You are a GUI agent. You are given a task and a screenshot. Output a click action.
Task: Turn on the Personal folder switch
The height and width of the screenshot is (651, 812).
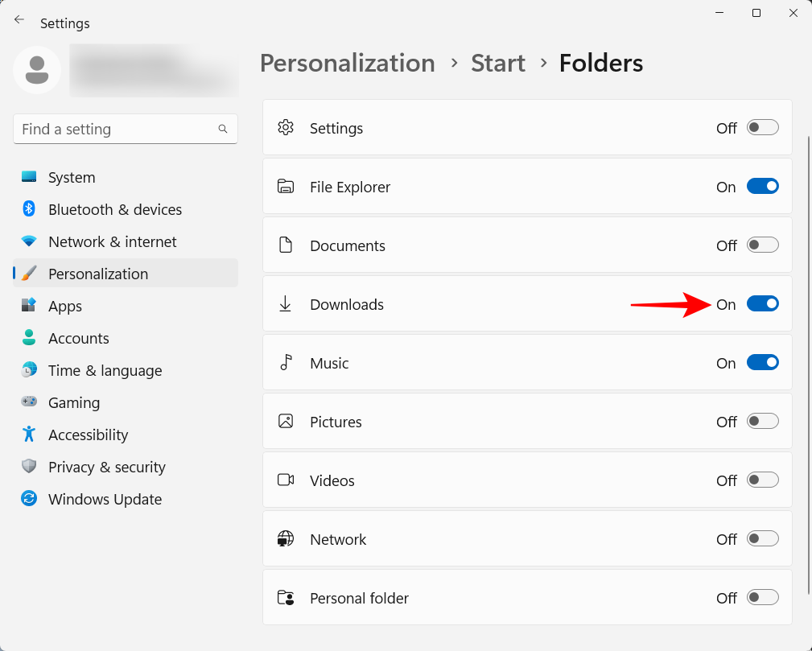pos(762,597)
